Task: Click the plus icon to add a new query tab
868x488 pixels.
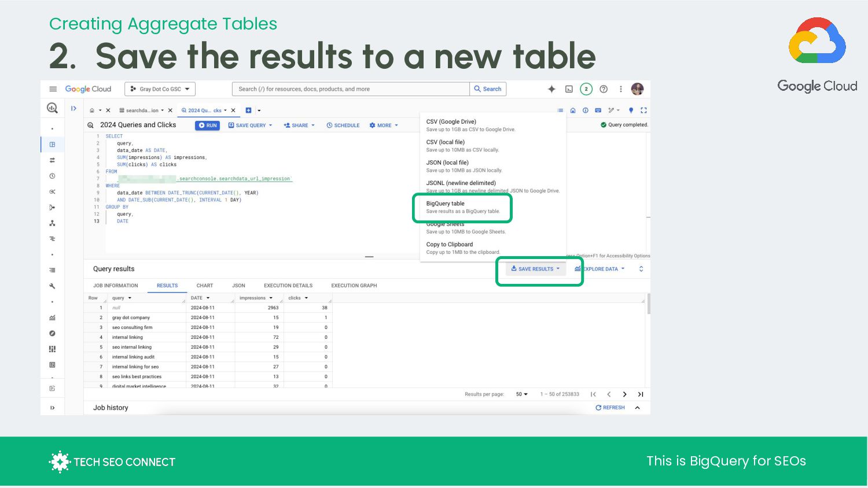Action: (x=249, y=110)
